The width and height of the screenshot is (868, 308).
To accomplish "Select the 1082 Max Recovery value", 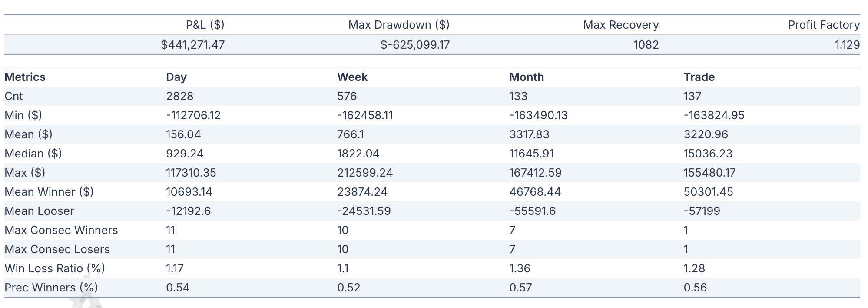I will [x=646, y=45].
